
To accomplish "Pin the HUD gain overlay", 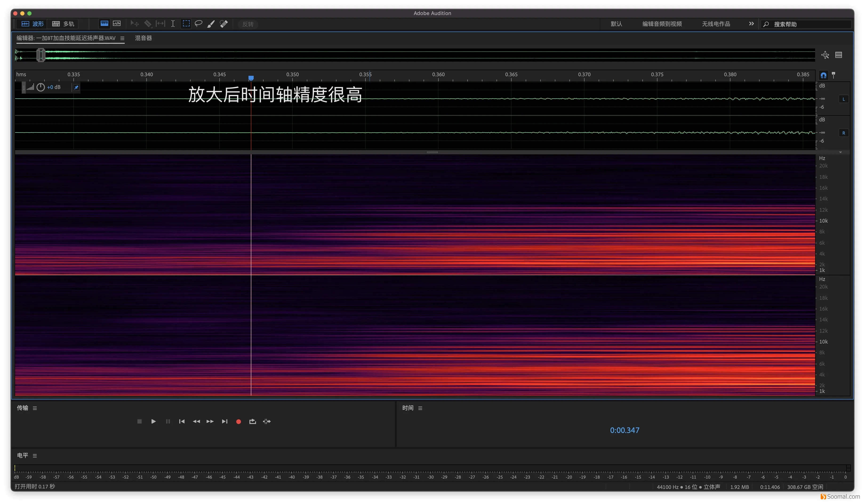I will [76, 88].
